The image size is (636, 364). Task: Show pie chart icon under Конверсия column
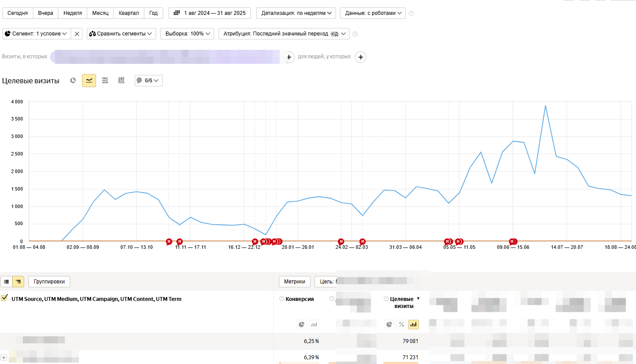301,325
